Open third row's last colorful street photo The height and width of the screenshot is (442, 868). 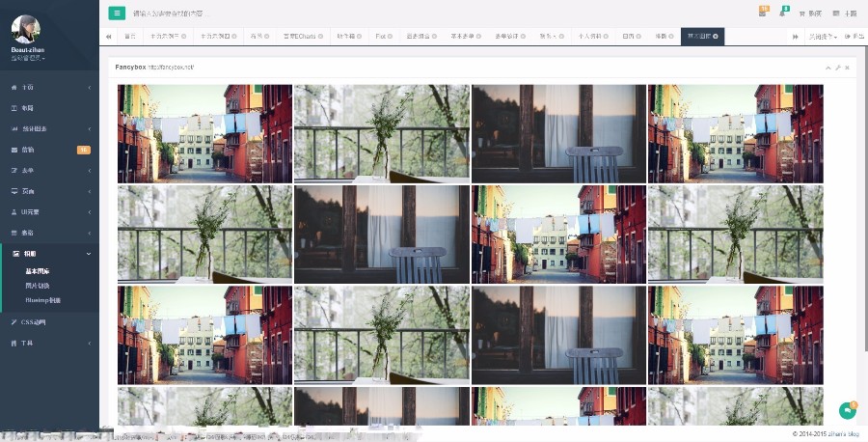(736, 335)
